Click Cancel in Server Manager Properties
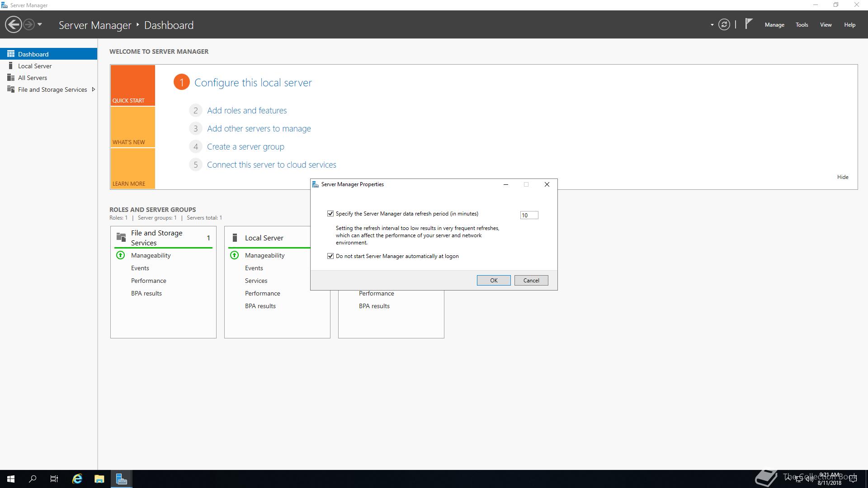Viewport: 868px width, 488px height. 531,281
